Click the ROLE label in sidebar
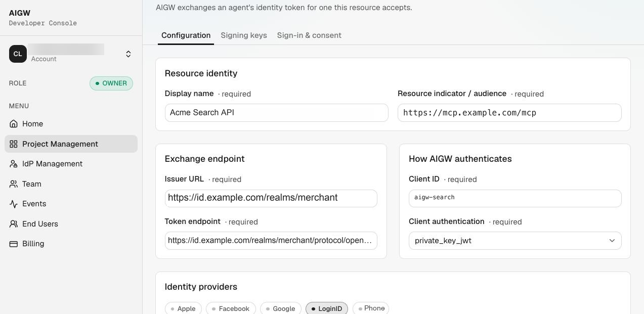Screen dimensions: 644x314 click(18, 83)
